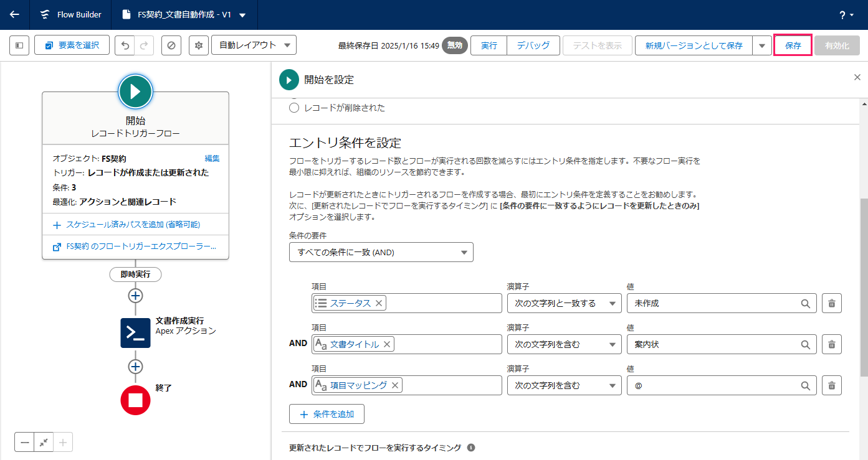Click the レコードトリガーフロー start label

[x=135, y=133]
